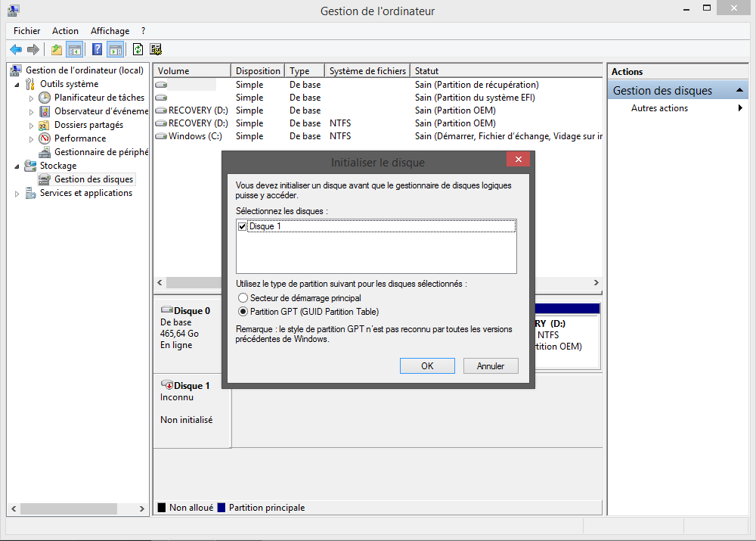
Task: Sort volumes by the Statut column header
Action: click(x=507, y=71)
